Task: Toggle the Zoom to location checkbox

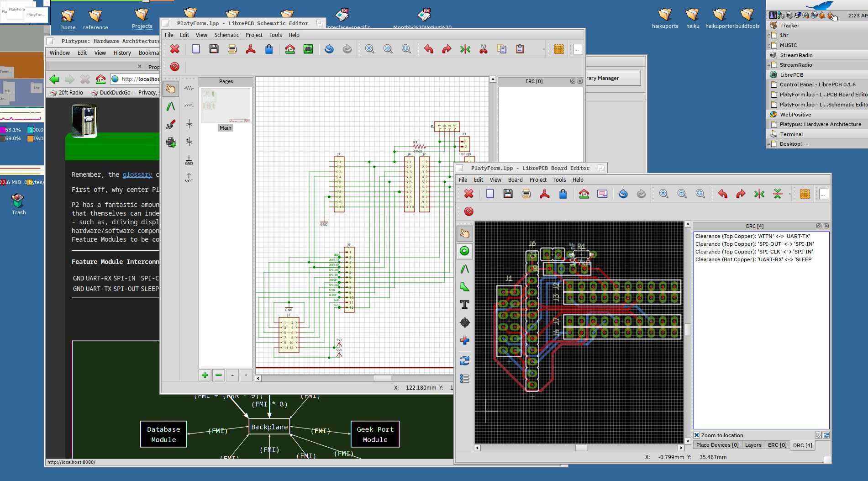Action: pyautogui.click(x=697, y=435)
